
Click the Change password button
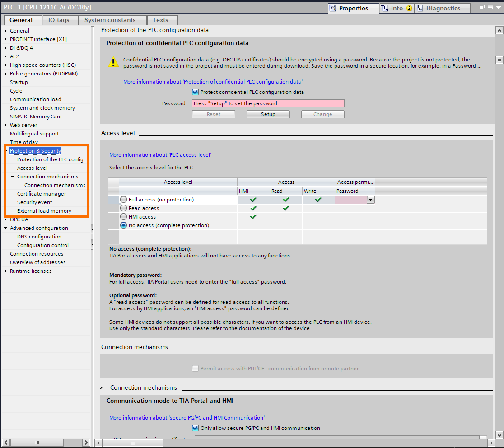tap(323, 114)
